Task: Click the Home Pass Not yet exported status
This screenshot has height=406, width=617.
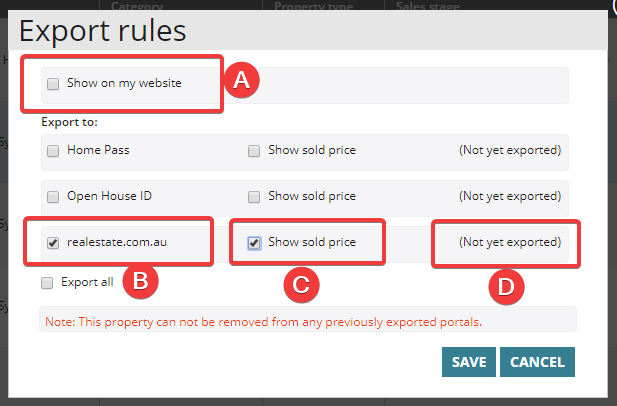Action: click(x=509, y=151)
